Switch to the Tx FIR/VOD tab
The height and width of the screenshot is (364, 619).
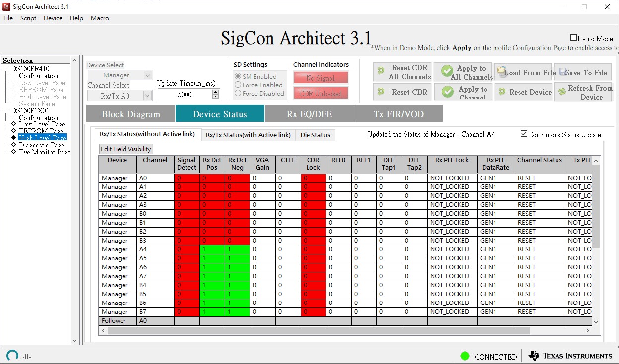[399, 114]
